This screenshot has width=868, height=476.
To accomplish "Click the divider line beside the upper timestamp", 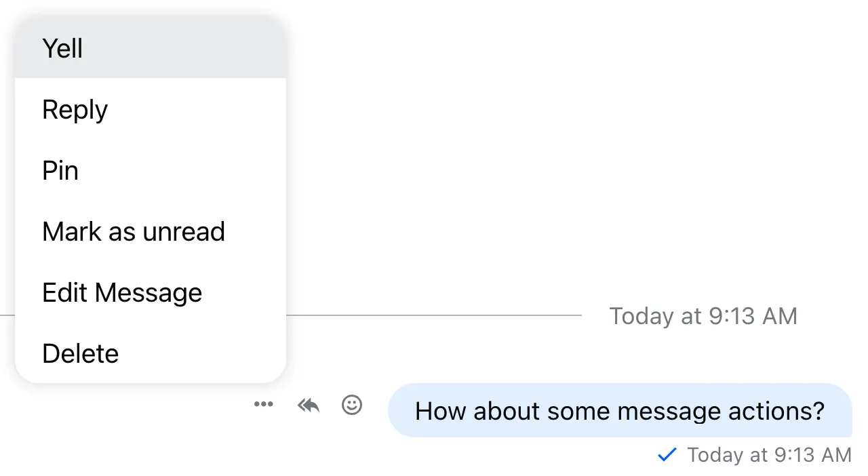I will (x=441, y=315).
